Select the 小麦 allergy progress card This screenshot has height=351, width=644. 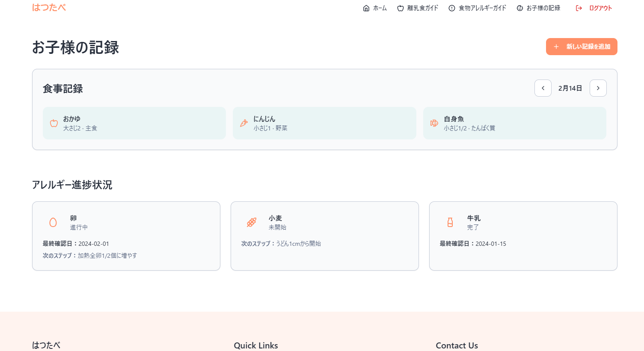[x=325, y=236]
